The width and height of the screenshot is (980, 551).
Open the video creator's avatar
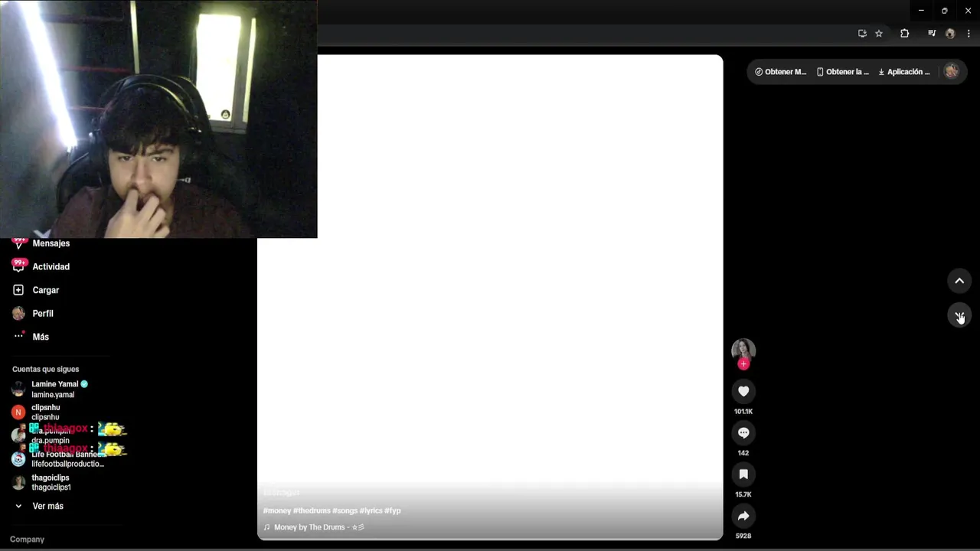coord(743,350)
